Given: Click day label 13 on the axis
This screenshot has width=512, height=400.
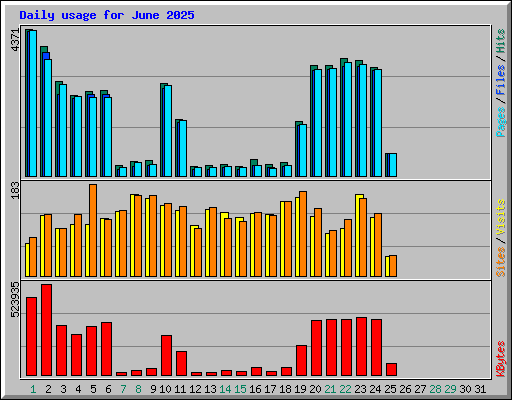Looking at the screenshot, I should 210,389.
